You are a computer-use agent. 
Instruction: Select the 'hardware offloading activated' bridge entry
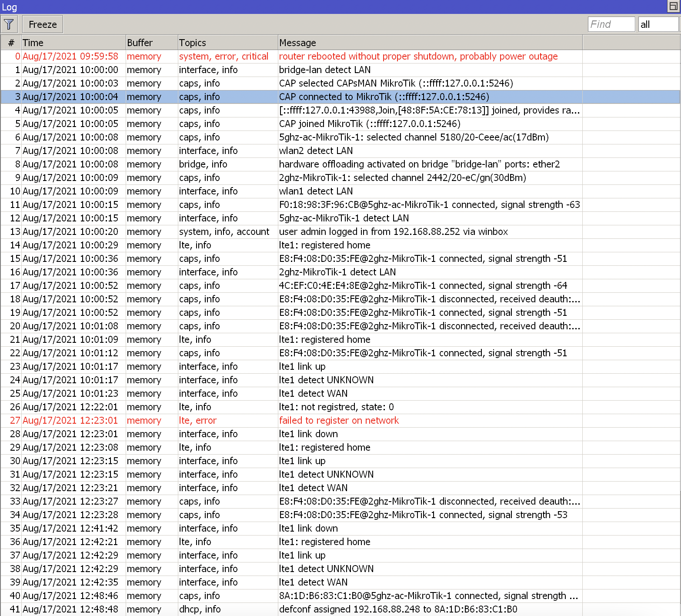[x=304, y=164]
